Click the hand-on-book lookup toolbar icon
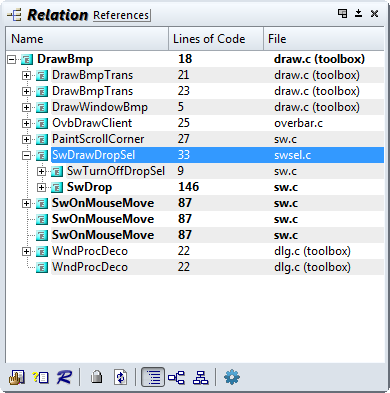Screen dimensions: 390x393 click(x=17, y=377)
